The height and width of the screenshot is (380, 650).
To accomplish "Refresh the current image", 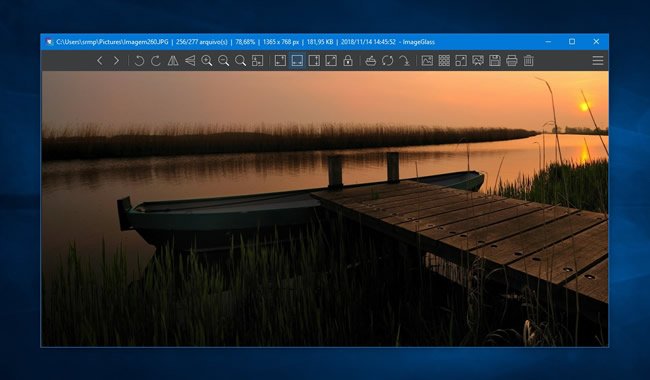I will pyautogui.click(x=388, y=61).
